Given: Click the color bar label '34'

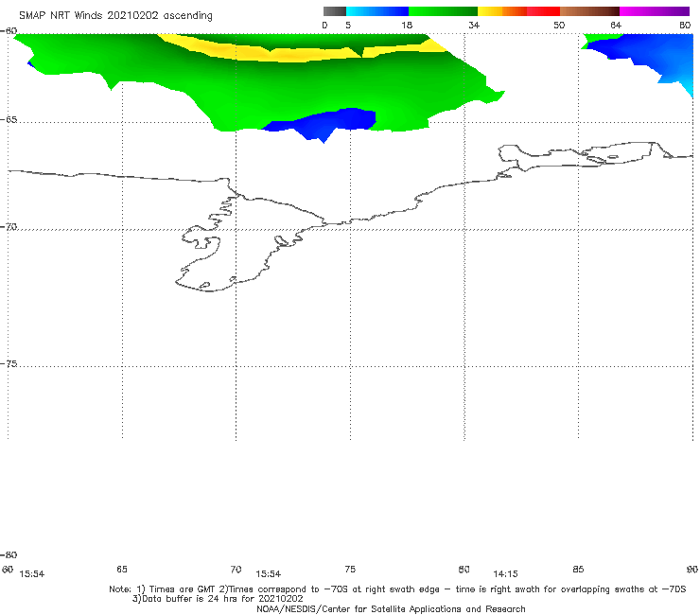Looking at the screenshot, I should tap(474, 25).
